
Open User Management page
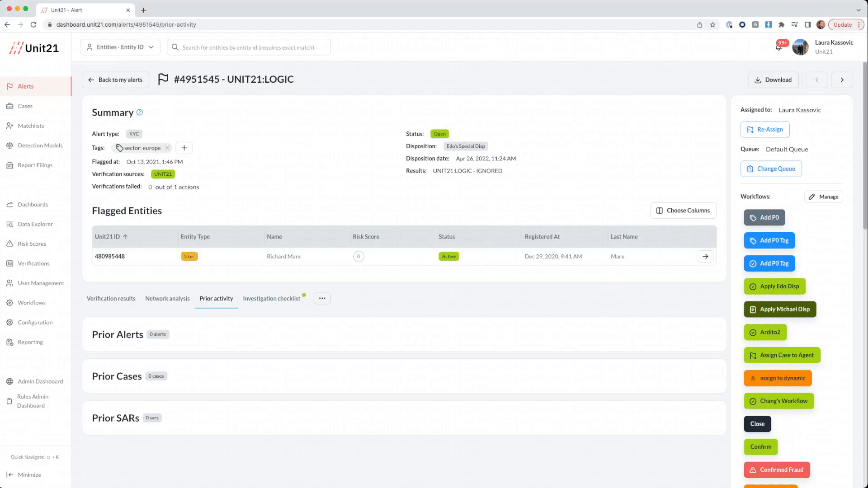[41, 283]
